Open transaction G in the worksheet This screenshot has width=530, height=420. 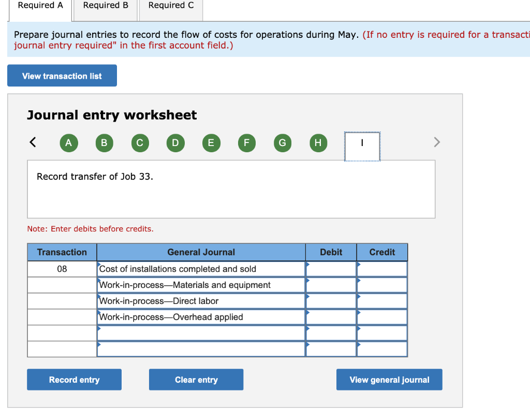(282, 143)
